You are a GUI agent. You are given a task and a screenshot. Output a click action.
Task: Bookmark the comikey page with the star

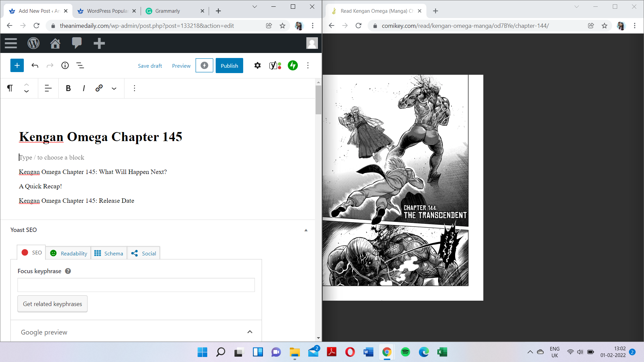pos(604,25)
